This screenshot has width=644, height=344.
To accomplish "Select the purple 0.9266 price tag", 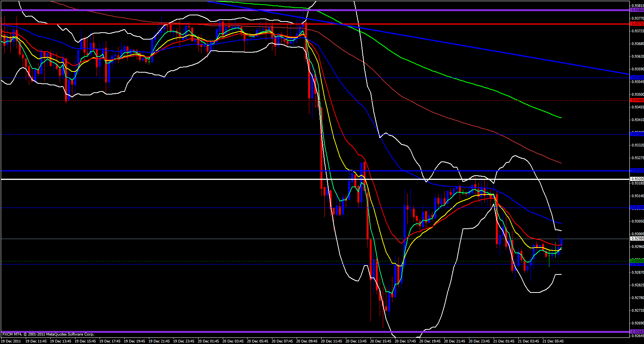I will pos(637,331).
